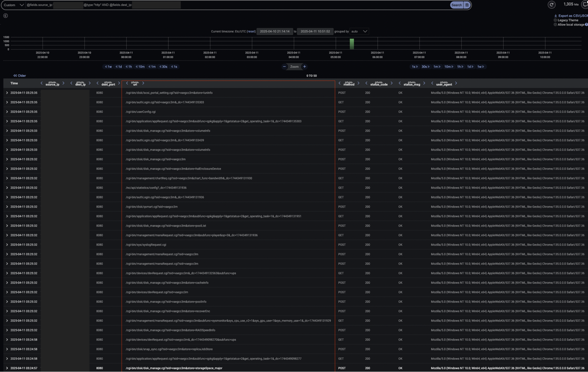Open the Custom query type dropdown

click(x=13, y=5)
